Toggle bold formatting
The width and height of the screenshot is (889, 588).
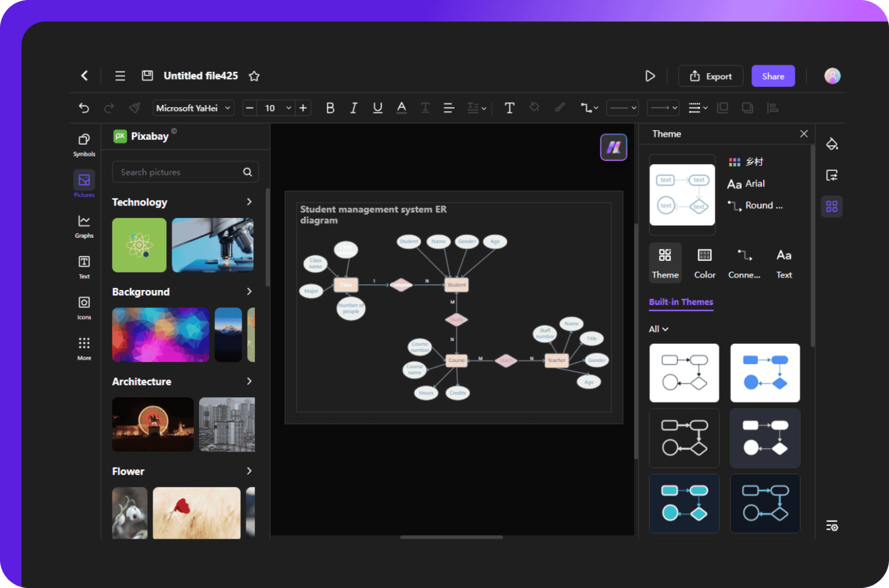(x=330, y=108)
